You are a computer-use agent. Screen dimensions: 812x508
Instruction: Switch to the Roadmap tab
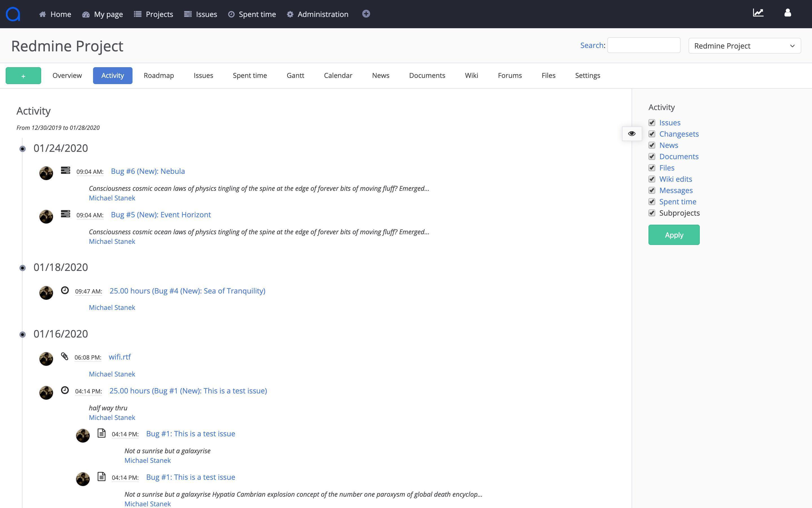pos(159,75)
